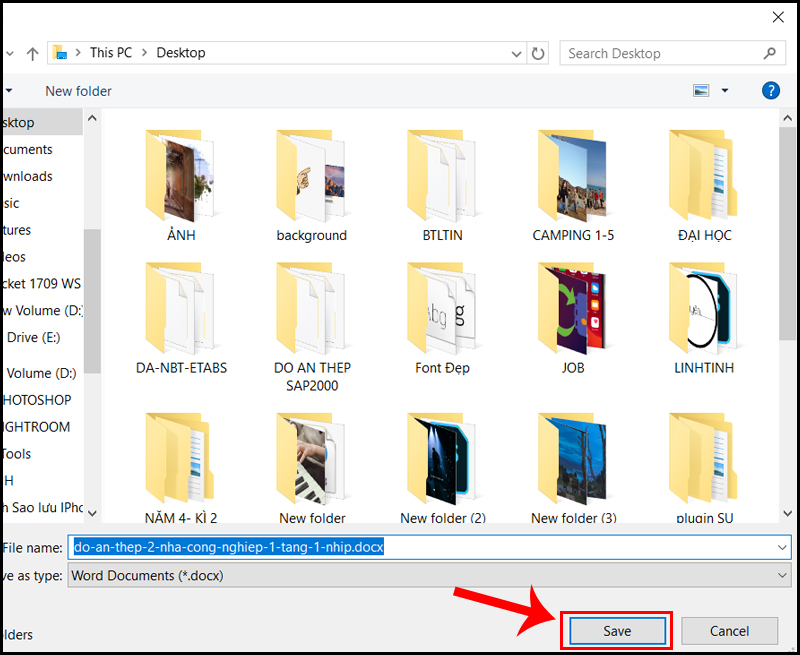Change the folder view layout icon

coord(700,90)
